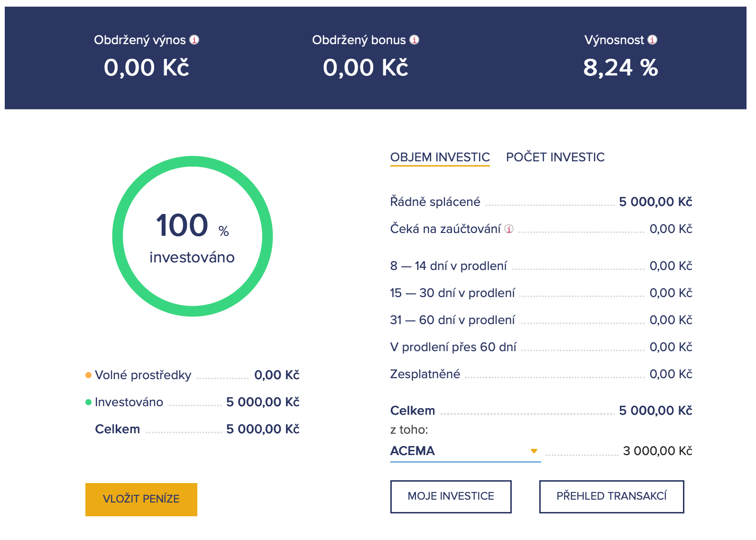This screenshot has width=756, height=540.
Task: Switch to the OBJEM INVESTIC tab
Action: click(440, 157)
